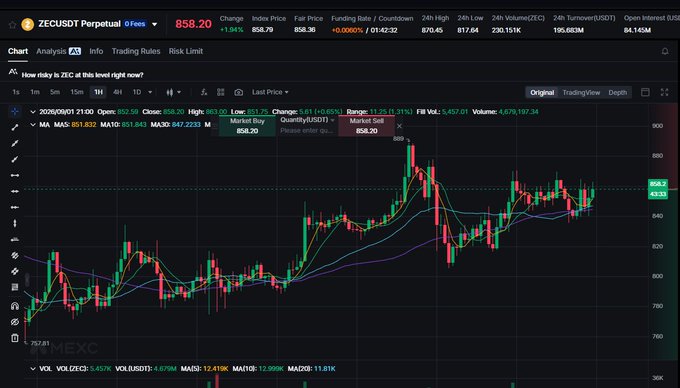
Task: Take a chart snapshot with camera icon
Action: [239, 92]
